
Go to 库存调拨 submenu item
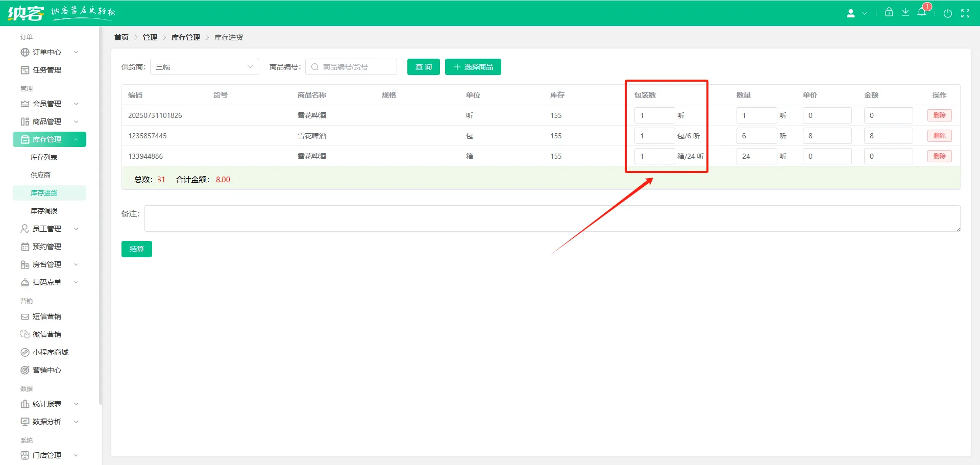tap(44, 211)
